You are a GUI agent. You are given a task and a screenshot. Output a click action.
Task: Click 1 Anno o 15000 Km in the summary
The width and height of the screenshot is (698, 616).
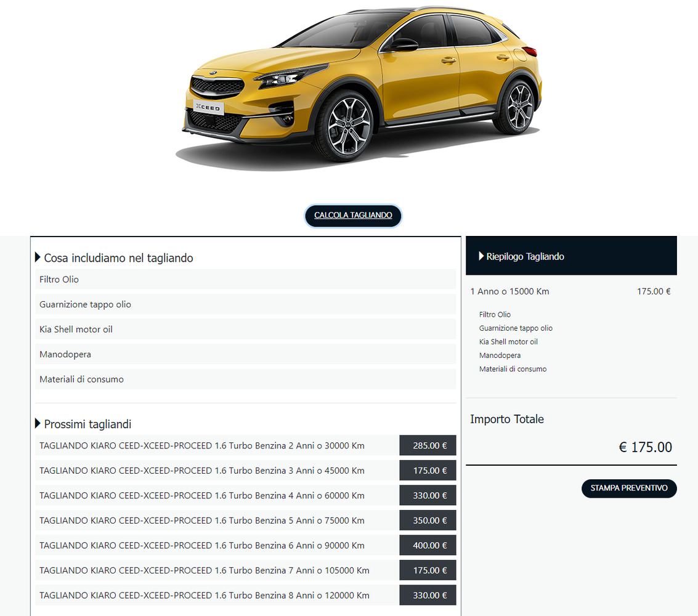pos(509,291)
